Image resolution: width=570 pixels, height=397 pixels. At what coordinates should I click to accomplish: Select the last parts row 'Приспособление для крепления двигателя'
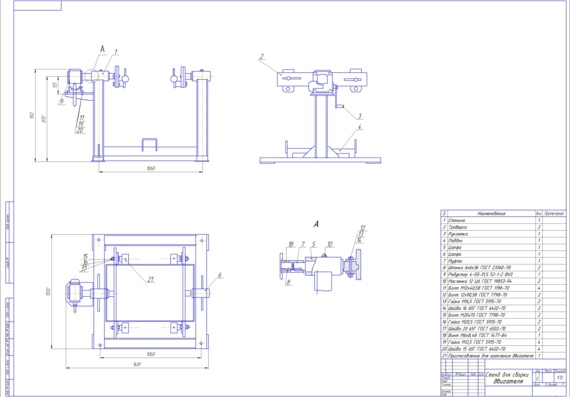[503, 356]
